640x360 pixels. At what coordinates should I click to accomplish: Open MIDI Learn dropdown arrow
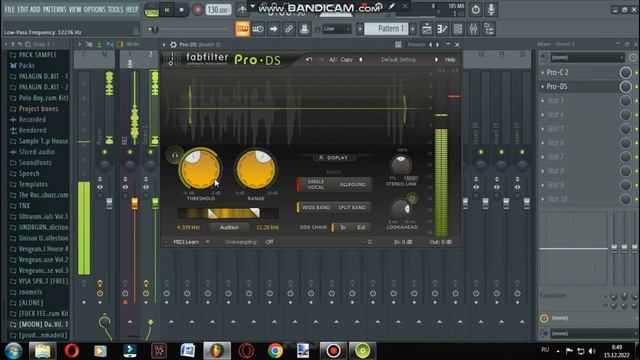pos(208,242)
